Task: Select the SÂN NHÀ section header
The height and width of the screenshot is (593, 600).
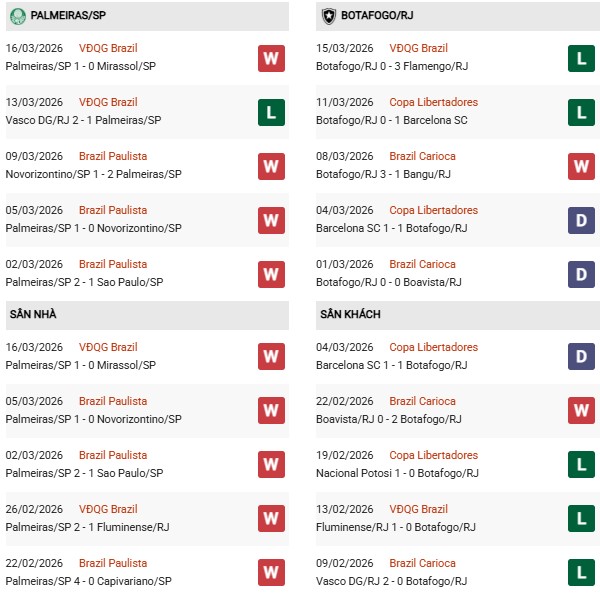Action: tap(33, 314)
